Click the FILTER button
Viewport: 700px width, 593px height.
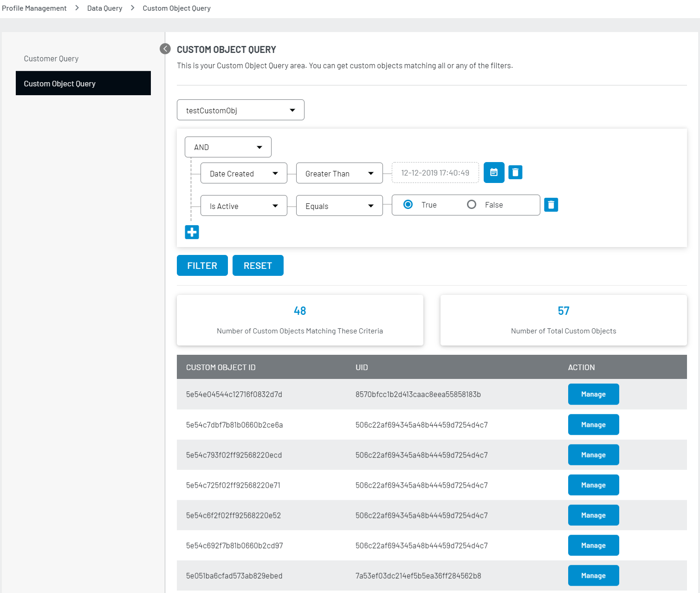[x=202, y=266]
